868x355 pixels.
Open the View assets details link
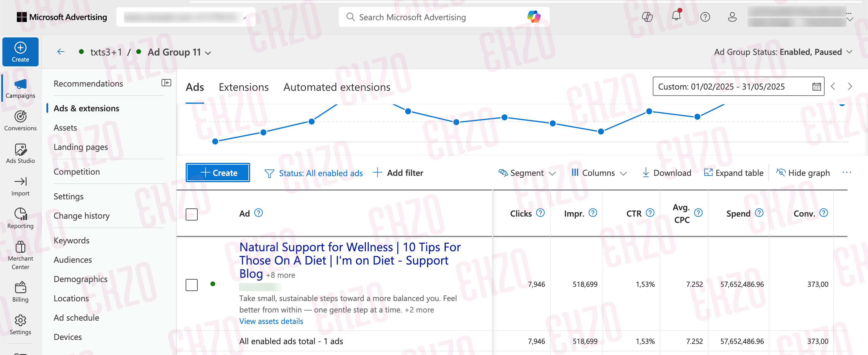271,321
